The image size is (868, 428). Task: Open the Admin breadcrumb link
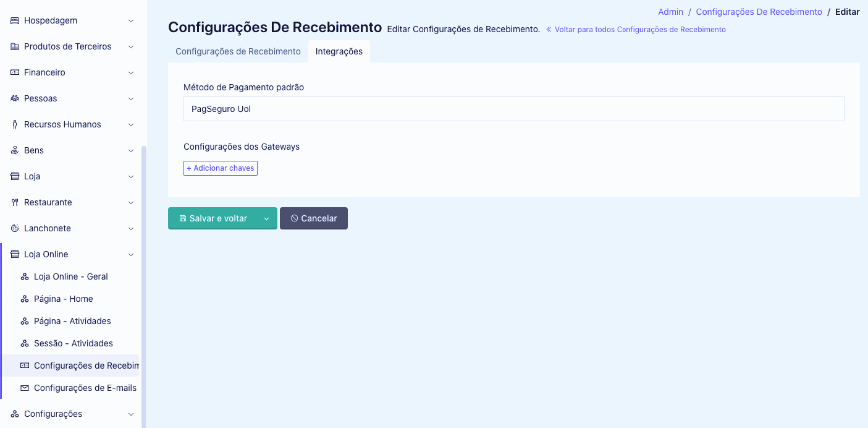[x=671, y=11]
